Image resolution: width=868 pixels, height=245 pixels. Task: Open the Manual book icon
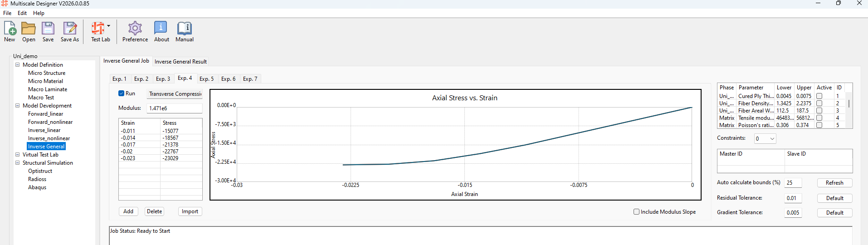tap(184, 29)
